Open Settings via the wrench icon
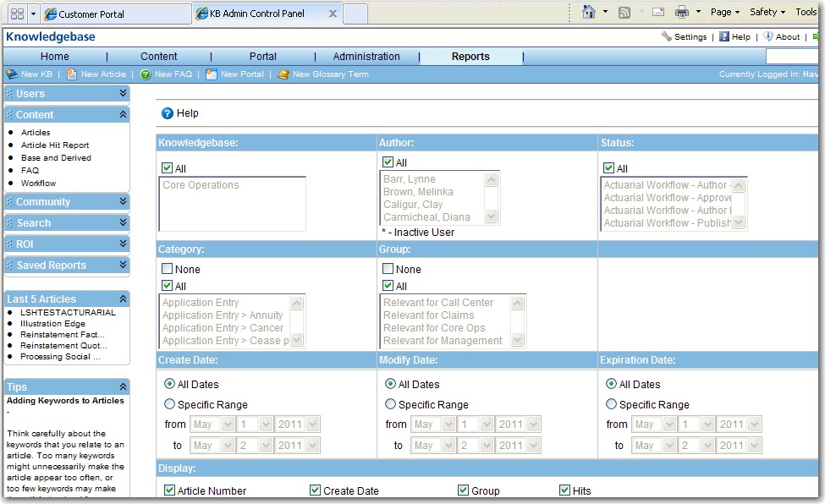825x504 pixels. [667, 37]
